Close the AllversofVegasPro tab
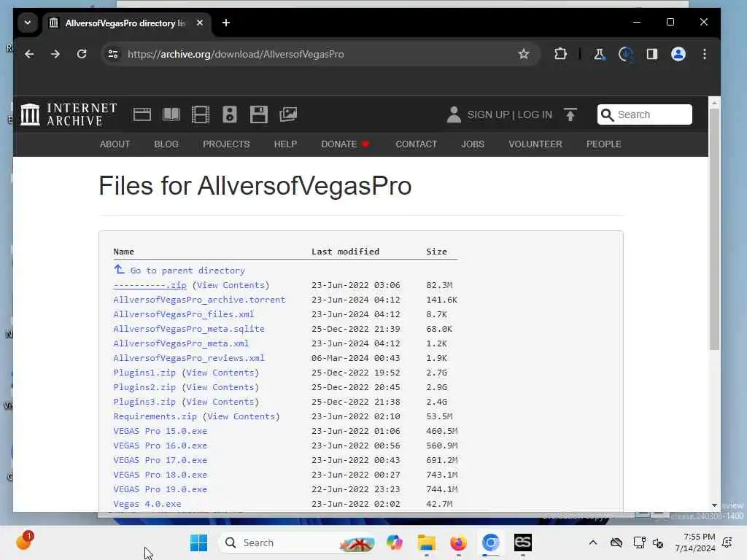The image size is (747, 560). tap(200, 23)
